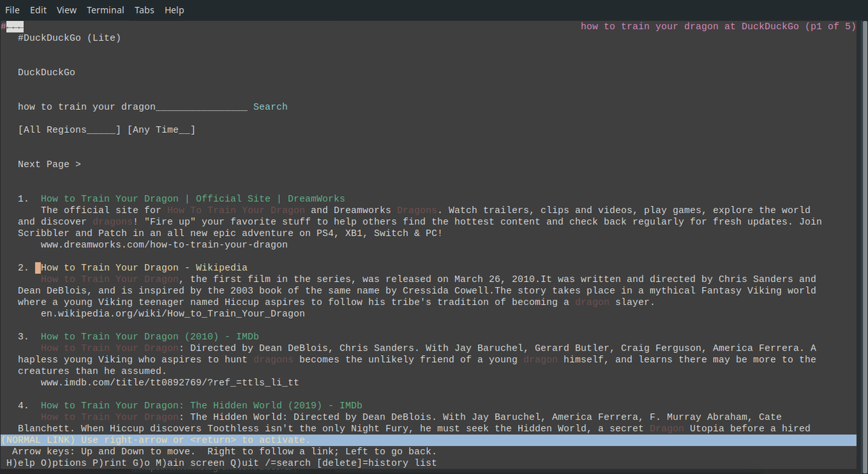Click the DreamWorks description mentioning Scribbler and Patch
This screenshot has width=868, height=474.
(420, 222)
